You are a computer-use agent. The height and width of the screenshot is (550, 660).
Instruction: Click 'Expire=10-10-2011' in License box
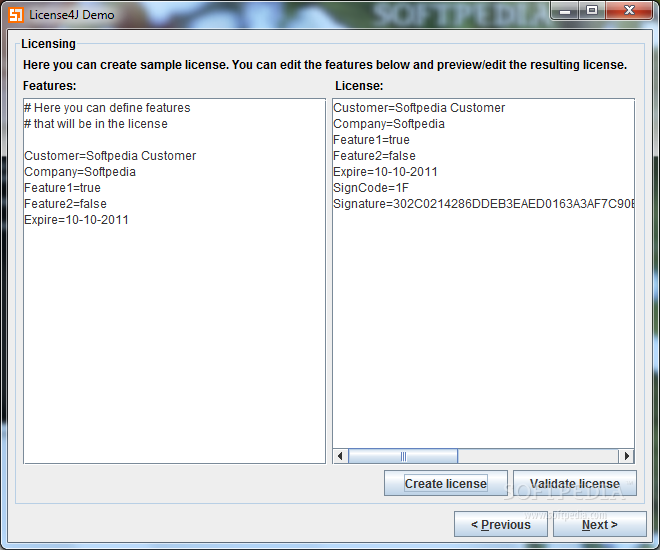[x=385, y=172]
